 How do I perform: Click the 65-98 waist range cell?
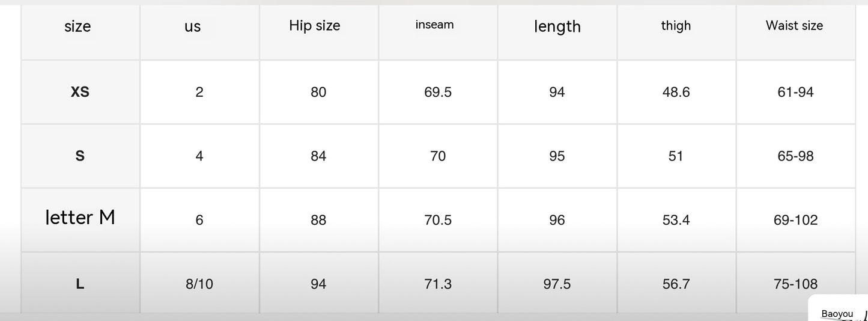point(795,156)
